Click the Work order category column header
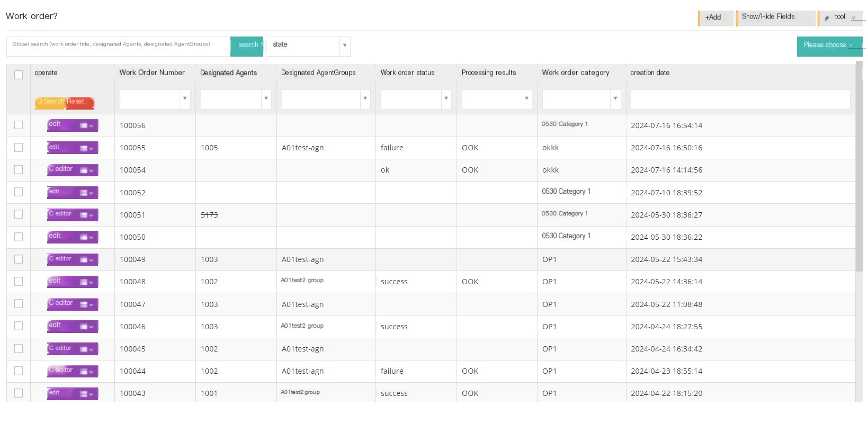 tap(576, 73)
